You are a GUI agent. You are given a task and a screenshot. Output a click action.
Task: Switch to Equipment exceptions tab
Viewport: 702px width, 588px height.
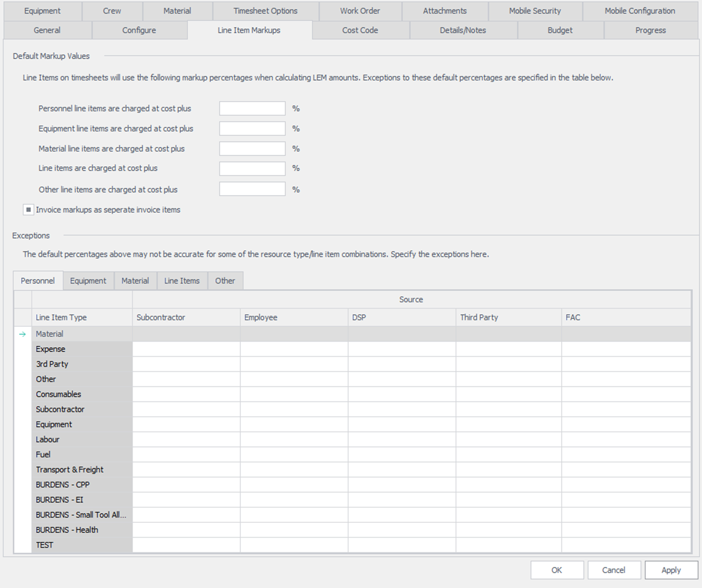pyautogui.click(x=88, y=281)
